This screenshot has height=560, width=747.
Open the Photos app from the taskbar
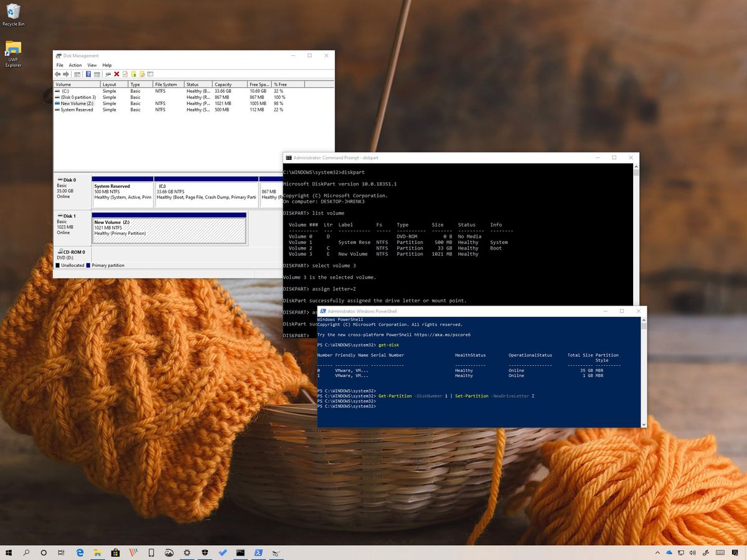click(169, 553)
